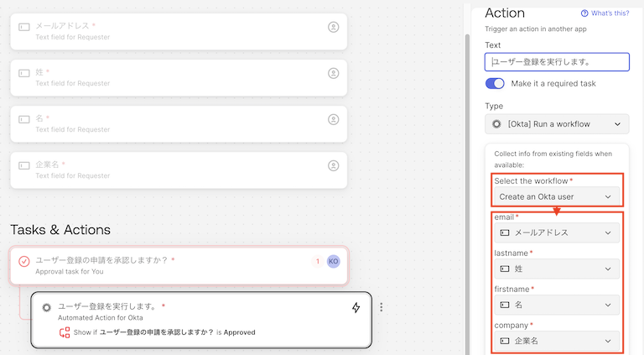Open company field mapping dropdown

click(x=557, y=341)
